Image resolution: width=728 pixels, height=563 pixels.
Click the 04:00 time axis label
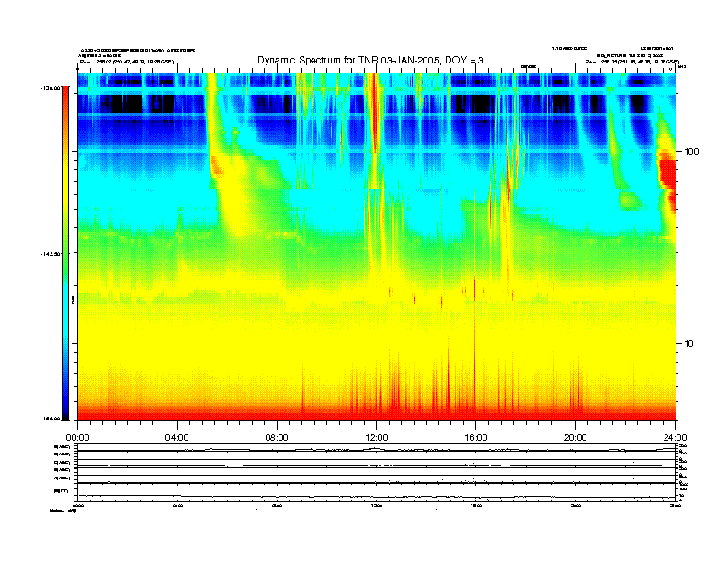tap(177, 438)
